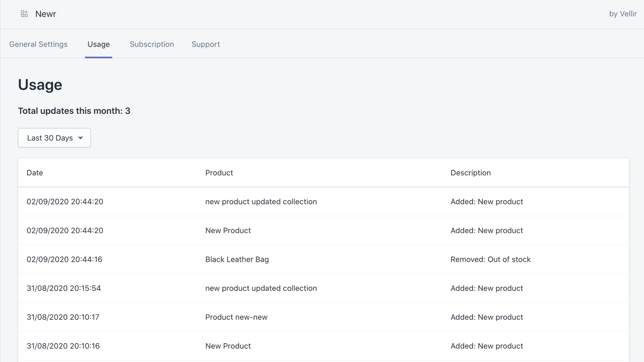Go to the Support tab

coord(206,44)
